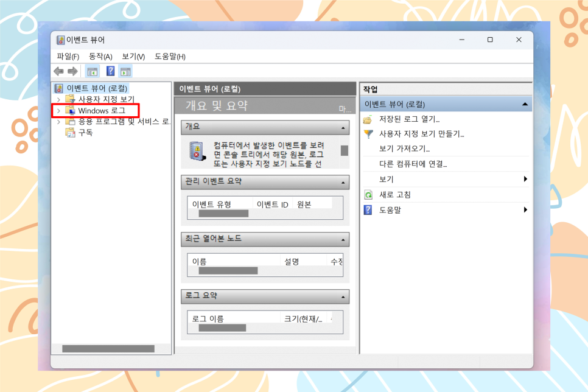Screen dimensions: 588x392
Task: Click the blue Help toolbar icon
Action: pyautogui.click(x=110, y=71)
